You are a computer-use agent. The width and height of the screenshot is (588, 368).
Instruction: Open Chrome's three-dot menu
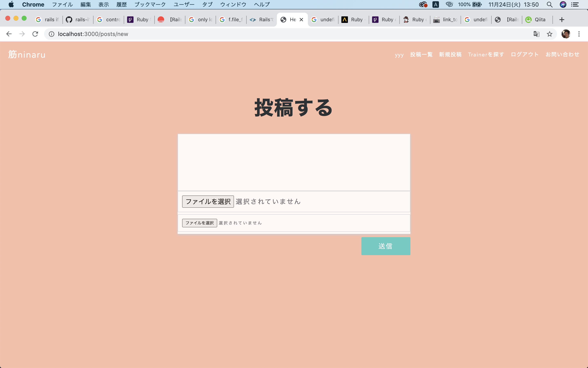click(579, 34)
